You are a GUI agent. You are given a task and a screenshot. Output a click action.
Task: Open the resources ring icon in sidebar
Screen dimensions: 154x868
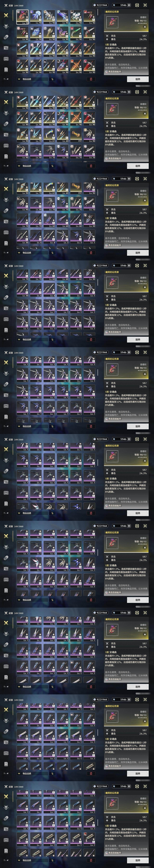point(6,37)
